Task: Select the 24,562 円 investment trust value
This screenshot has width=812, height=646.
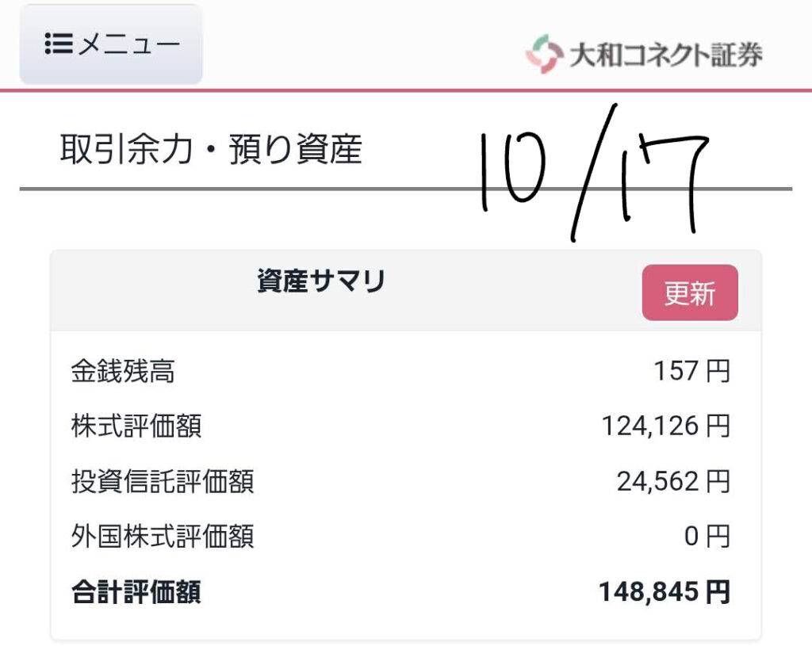Action: click(x=672, y=481)
